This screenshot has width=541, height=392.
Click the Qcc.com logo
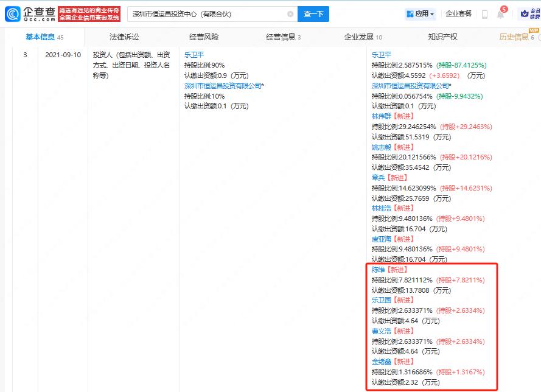(x=29, y=13)
